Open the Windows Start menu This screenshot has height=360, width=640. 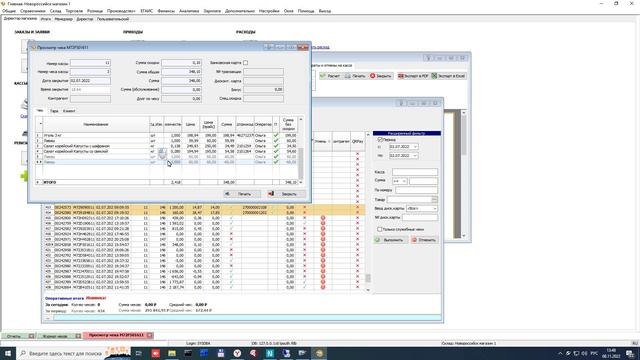(8, 353)
